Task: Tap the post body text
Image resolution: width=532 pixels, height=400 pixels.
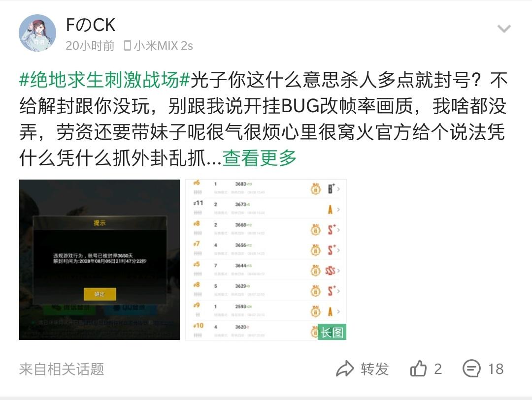Action: click(x=263, y=120)
